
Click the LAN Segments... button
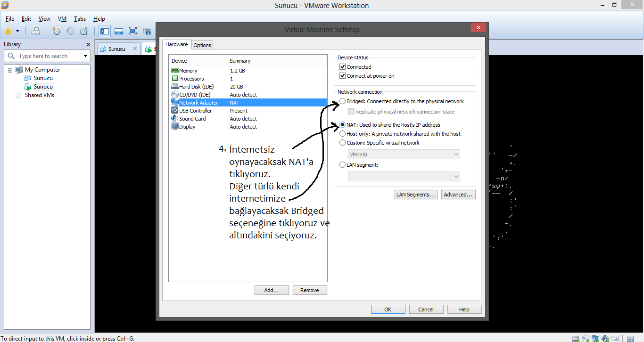tap(416, 195)
